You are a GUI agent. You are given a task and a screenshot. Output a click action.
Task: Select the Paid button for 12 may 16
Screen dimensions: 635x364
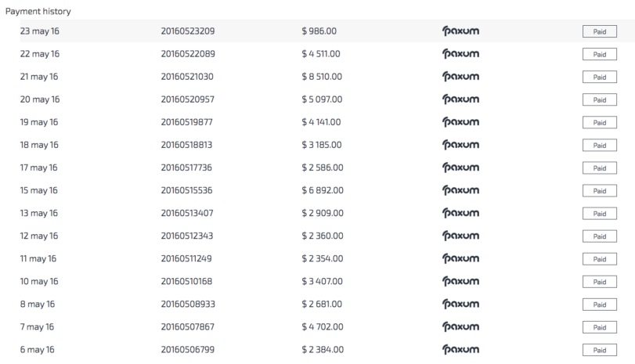point(599,236)
